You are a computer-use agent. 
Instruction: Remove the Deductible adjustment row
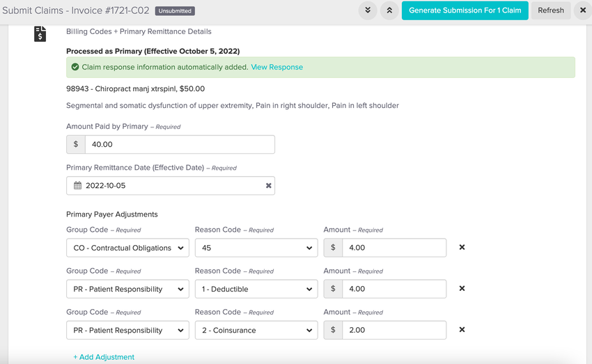(x=462, y=289)
